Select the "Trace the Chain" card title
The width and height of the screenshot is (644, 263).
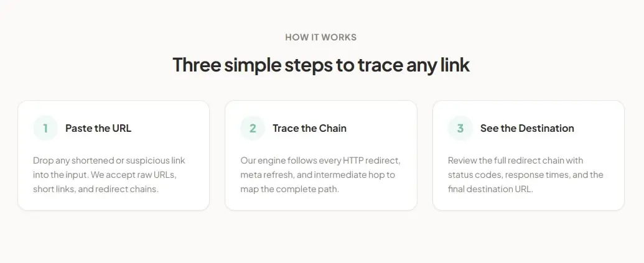point(310,129)
